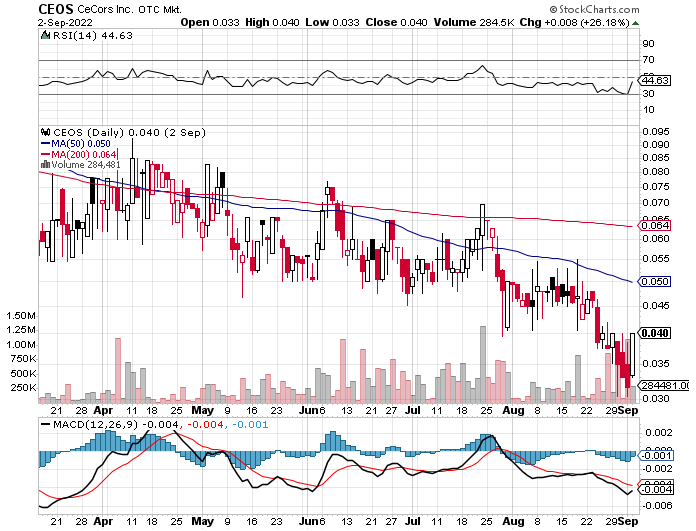696x531 pixels.
Task: Click the 0.050 MA(50) price tag
Action: (654, 281)
